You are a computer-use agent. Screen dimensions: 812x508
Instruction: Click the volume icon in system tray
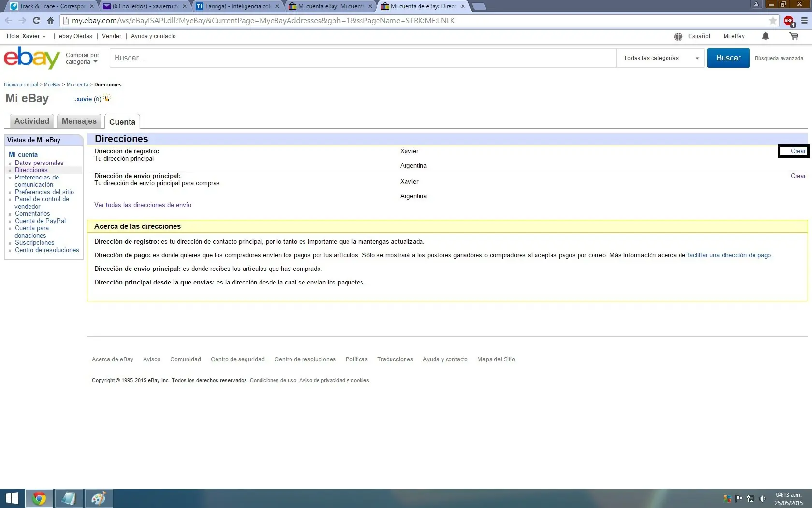coord(762,498)
